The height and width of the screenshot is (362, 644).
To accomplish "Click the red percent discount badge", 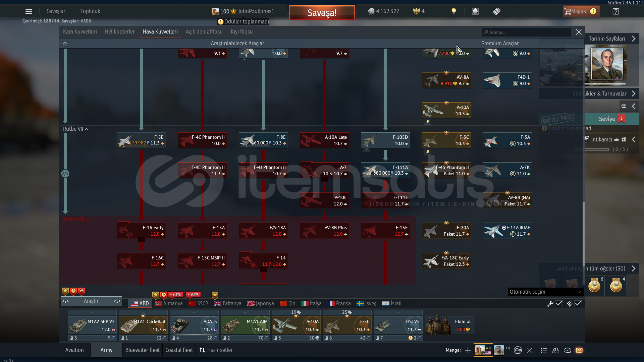I will (x=82, y=291).
